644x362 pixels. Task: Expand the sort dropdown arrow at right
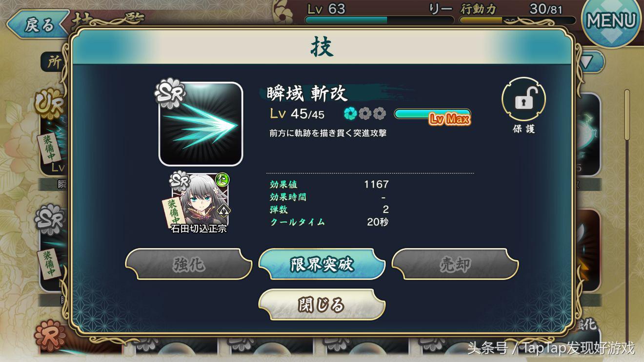point(588,61)
